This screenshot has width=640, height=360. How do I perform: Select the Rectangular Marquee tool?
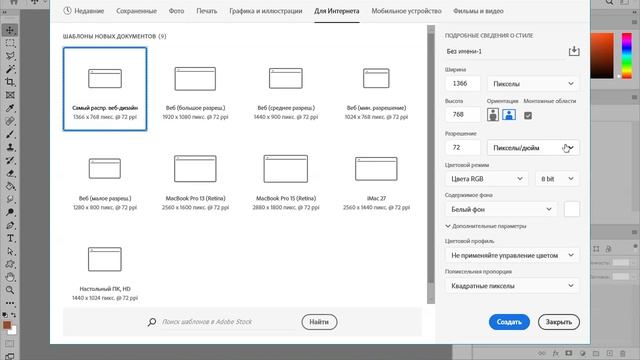(10, 43)
